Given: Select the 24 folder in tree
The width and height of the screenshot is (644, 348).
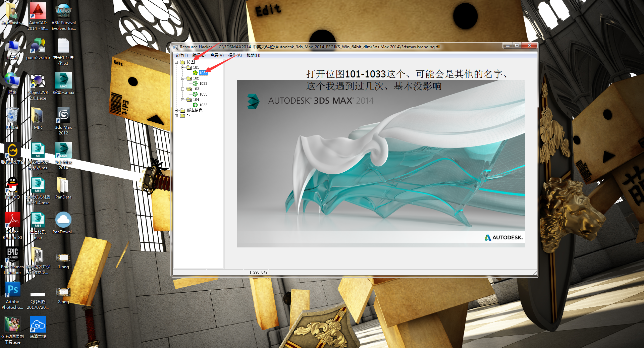Looking at the screenshot, I should 189,116.
